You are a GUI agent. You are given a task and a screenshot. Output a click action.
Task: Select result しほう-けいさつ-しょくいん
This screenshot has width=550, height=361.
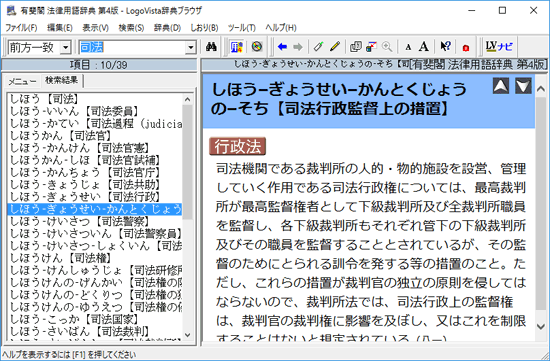point(95,246)
